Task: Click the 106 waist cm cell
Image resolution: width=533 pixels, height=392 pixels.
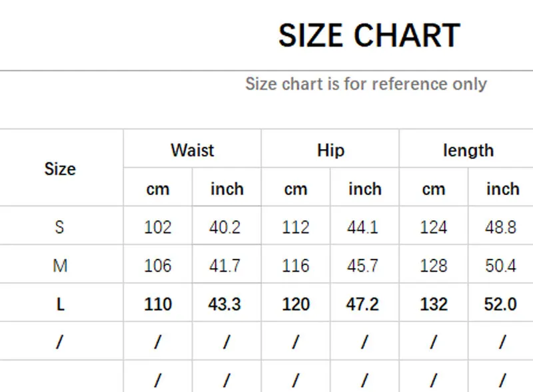Action: click(158, 266)
